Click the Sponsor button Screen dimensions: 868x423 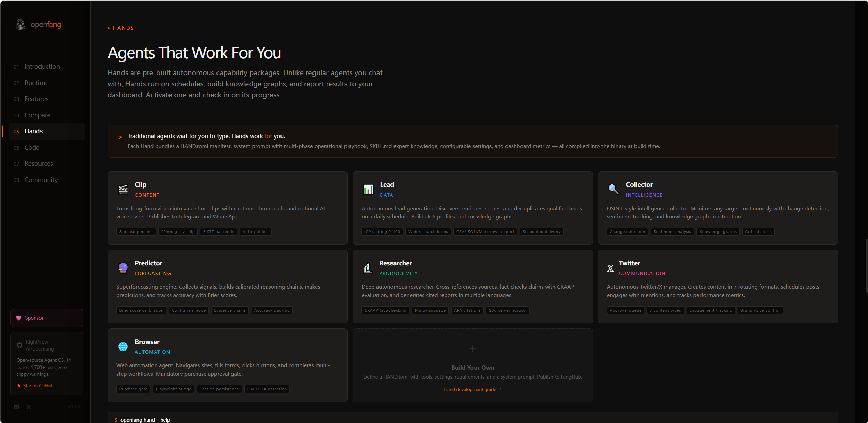tap(47, 318)
